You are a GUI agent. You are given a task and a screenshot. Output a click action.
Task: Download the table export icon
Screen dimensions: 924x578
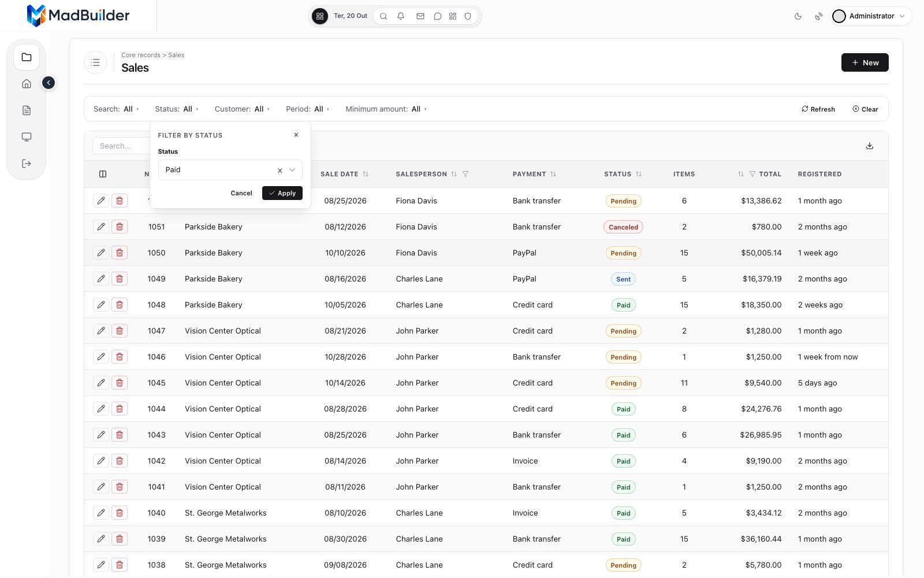[870, 146]
